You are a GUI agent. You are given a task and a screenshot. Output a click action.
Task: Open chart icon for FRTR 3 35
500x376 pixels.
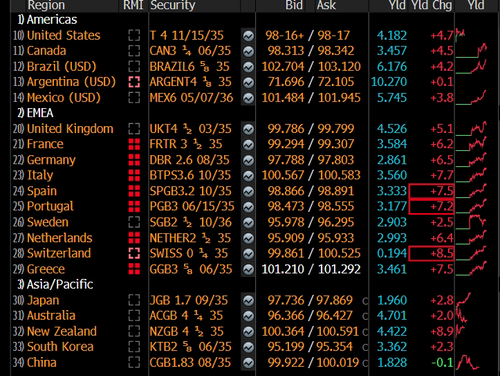pyautogui.click(x=248, y=145)
